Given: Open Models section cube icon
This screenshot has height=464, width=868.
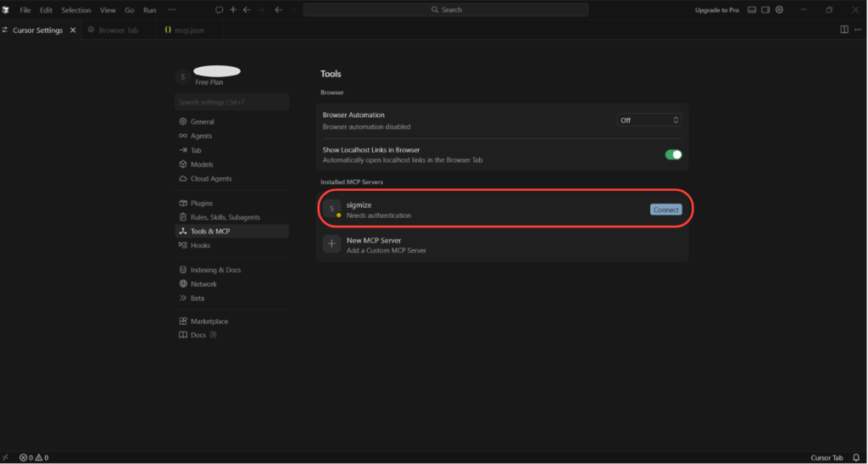Looking at the screenshot, I should [183, 165].
